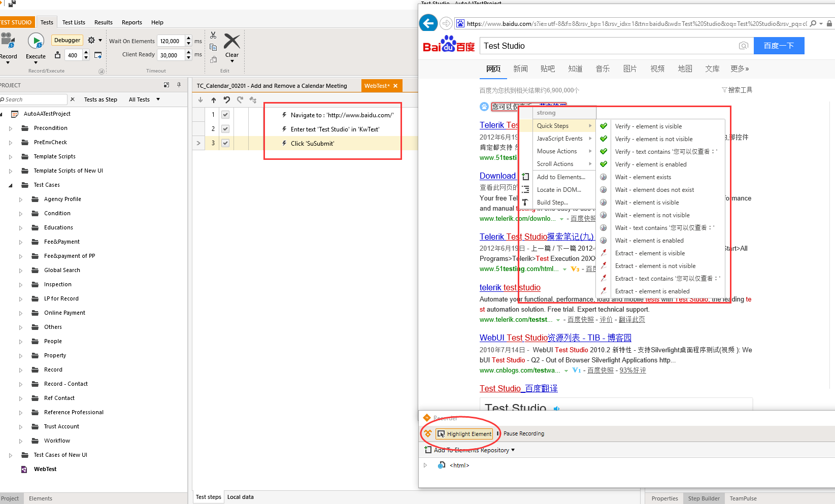Open the Results tab

pyautogui.click(x=104, y=22)
